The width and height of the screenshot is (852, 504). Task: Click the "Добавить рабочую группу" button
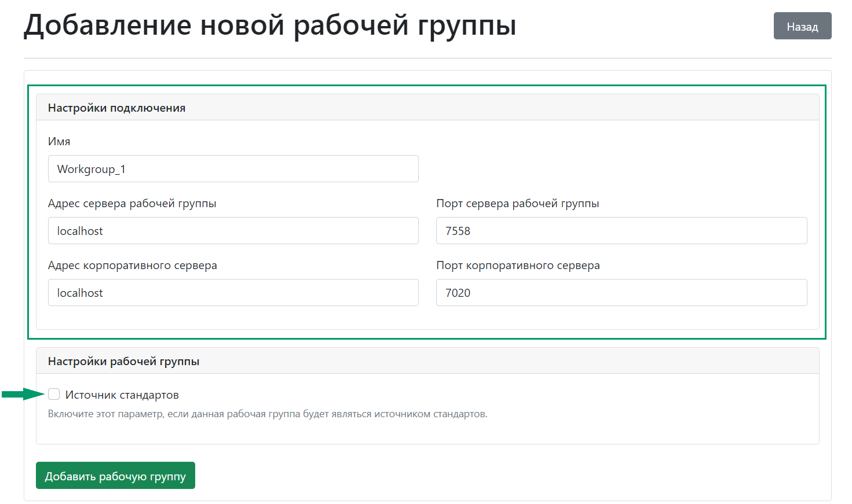coord(115,475)
